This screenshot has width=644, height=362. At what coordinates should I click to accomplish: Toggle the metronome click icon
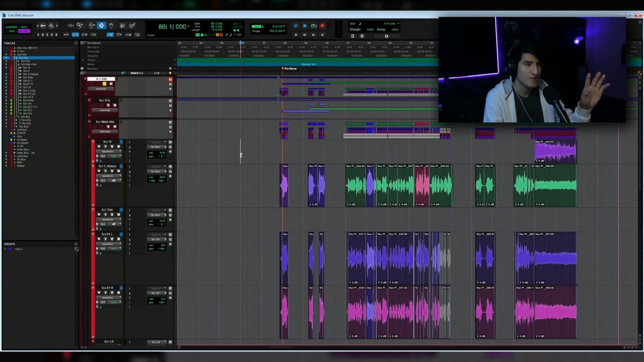tap(296, 26)
